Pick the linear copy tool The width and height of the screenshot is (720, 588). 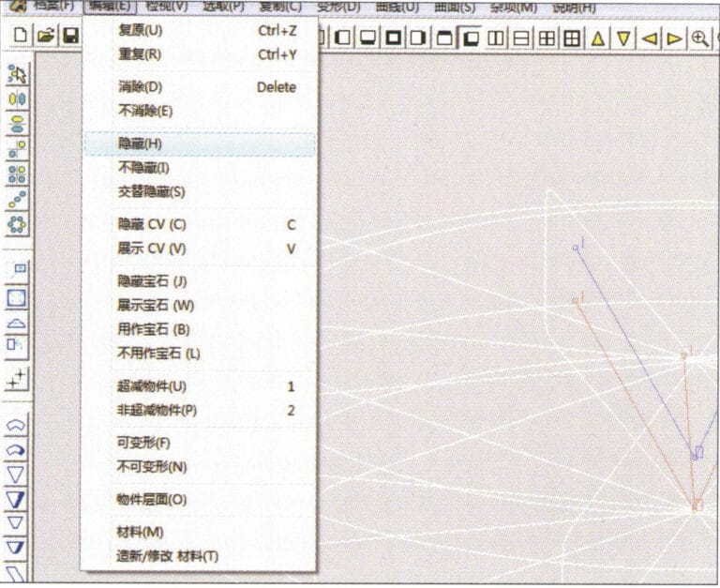coord(18,199)
